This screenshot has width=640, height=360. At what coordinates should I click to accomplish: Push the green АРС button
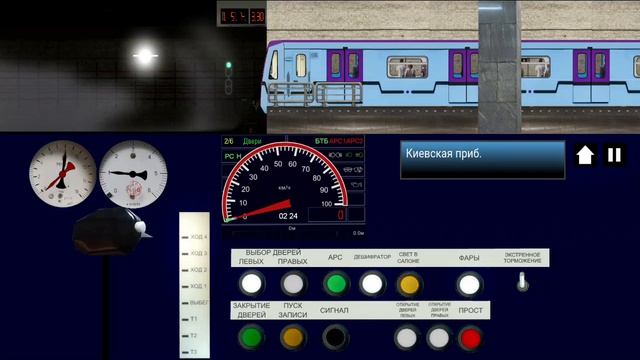pos(336,284)
